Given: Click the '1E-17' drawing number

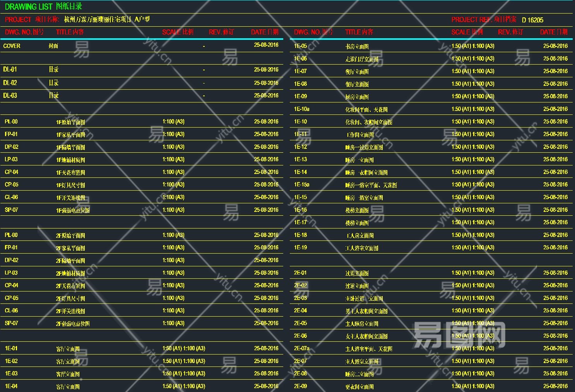Looking at the screenshot, I should (300, 222).
